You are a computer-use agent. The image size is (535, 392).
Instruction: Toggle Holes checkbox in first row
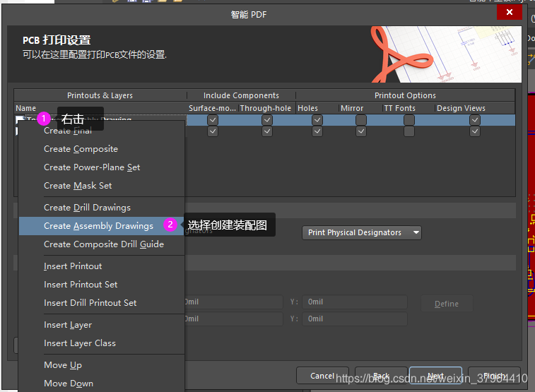[317, 120]
